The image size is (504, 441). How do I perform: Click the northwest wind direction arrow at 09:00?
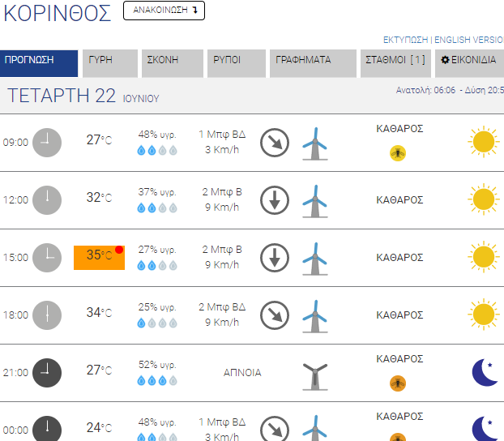click(x=275, y=143)
